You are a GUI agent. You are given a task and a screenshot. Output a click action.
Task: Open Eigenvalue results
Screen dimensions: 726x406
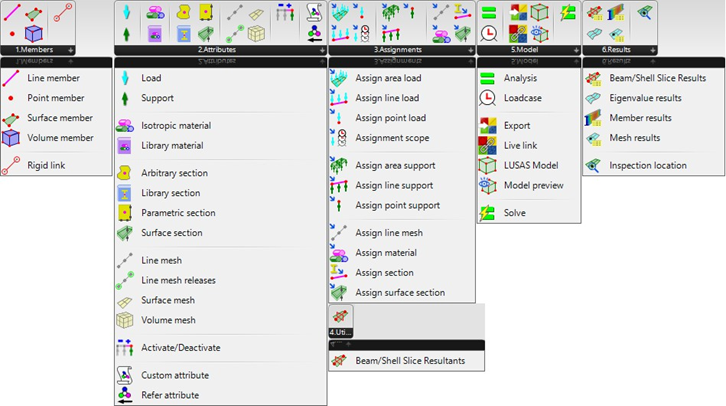tap(645, 98)
